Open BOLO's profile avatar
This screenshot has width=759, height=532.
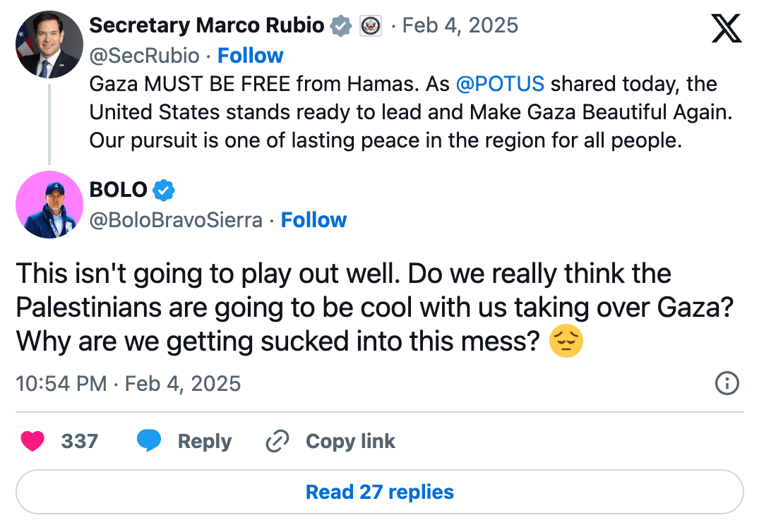[x=49, y=205]
